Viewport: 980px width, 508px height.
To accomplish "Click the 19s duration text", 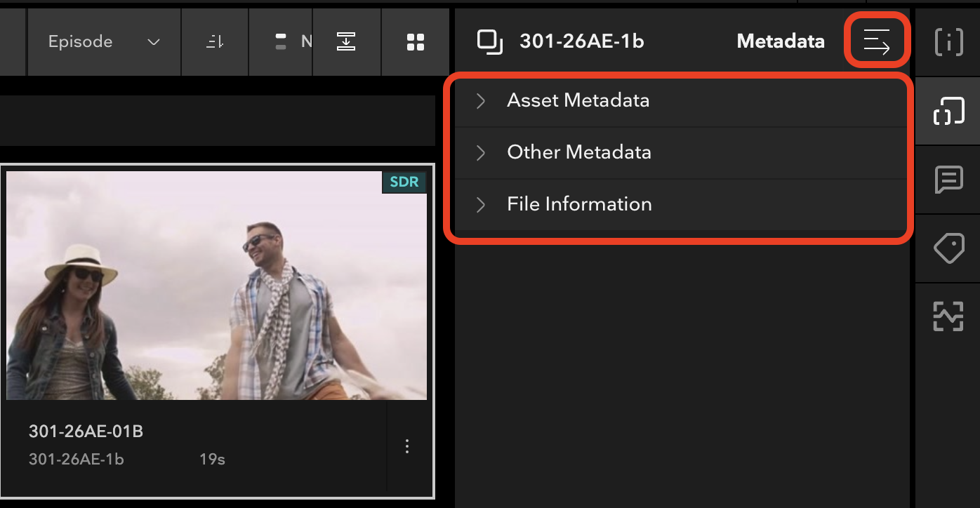I will (x=212, y=460).
